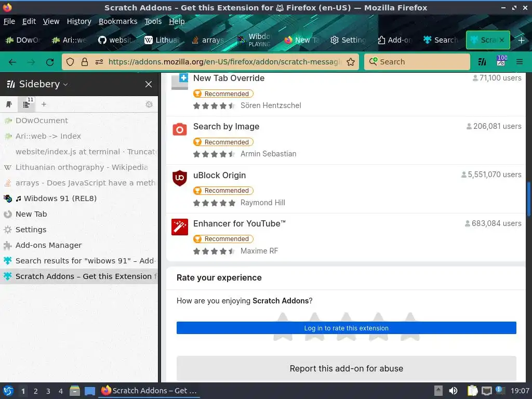Open the File menu
Screen dimensions: 532x399
[x=9, y=21]
